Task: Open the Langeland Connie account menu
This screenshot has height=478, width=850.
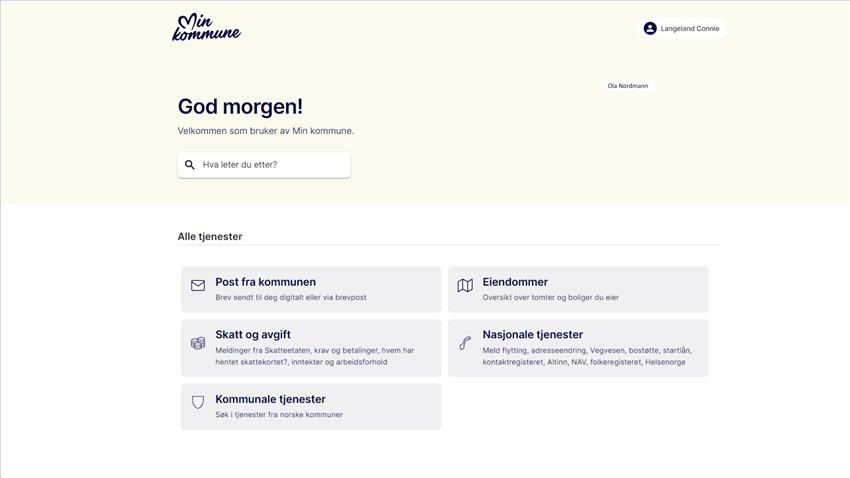Action: pos(681,28)
